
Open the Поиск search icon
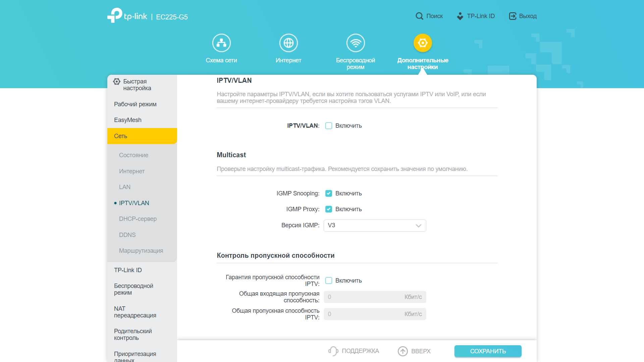pyautogui.click(x=419, y=16)
